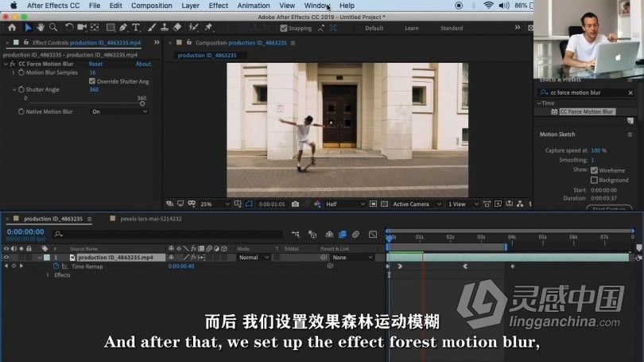Open the Parent None dropdown
The image size is (644, 362).
352,257
